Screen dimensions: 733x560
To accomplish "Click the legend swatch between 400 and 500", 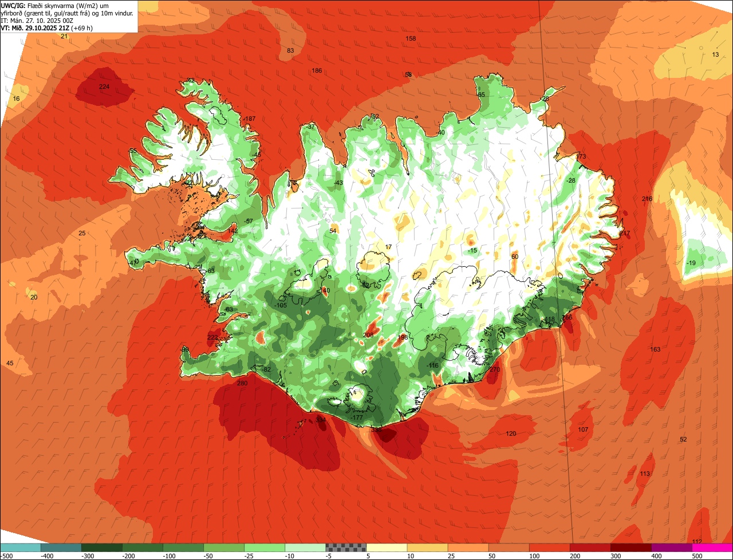I will (671, 547).
